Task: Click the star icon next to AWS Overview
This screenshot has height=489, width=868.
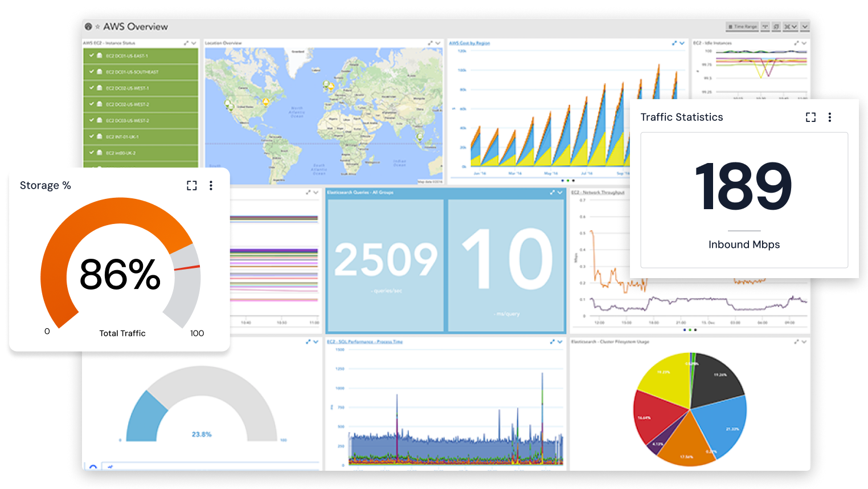Action: coord(96,26)
